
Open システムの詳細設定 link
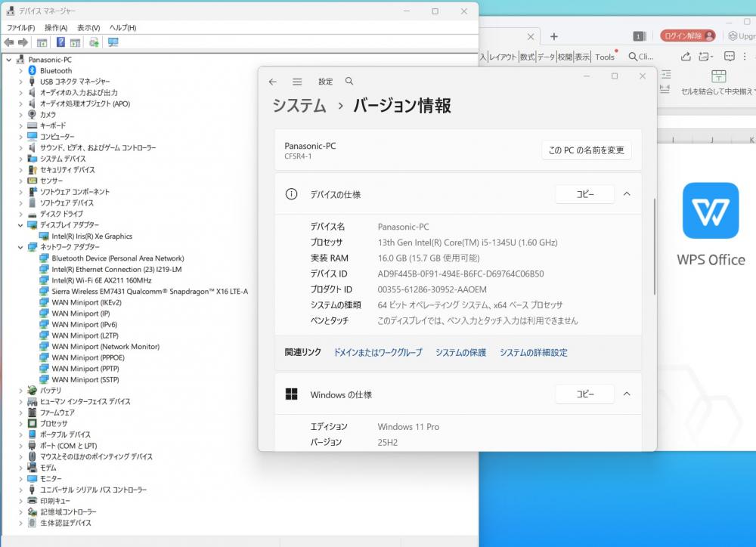[x=533, y=352]
